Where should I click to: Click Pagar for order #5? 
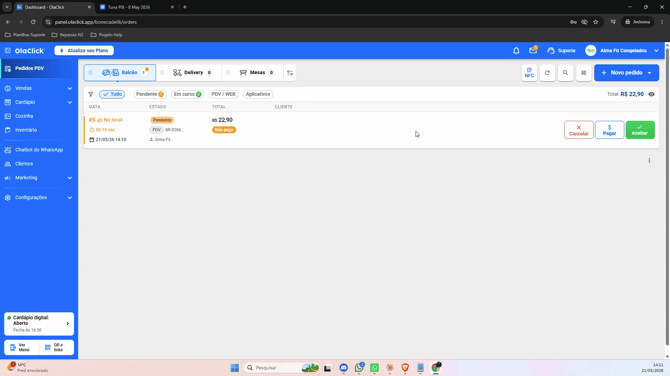click(x=609, y=130)
